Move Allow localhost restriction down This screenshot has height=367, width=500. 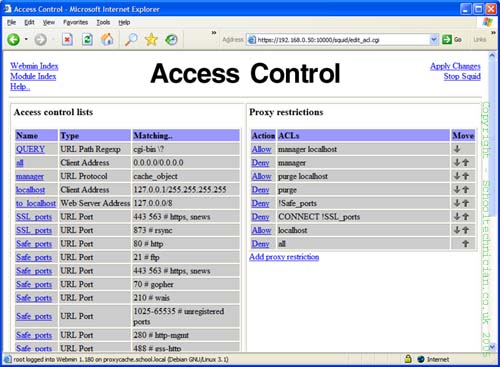[457, 230]
